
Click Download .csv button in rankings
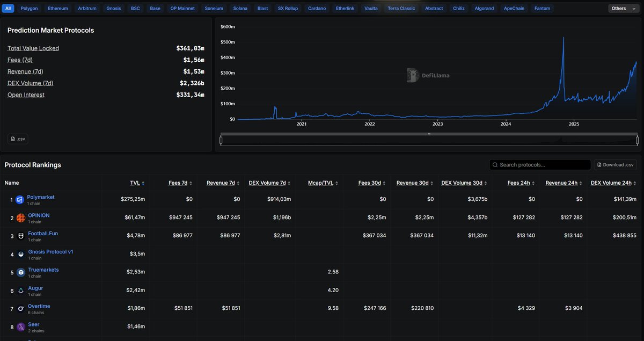pos(616,165)
